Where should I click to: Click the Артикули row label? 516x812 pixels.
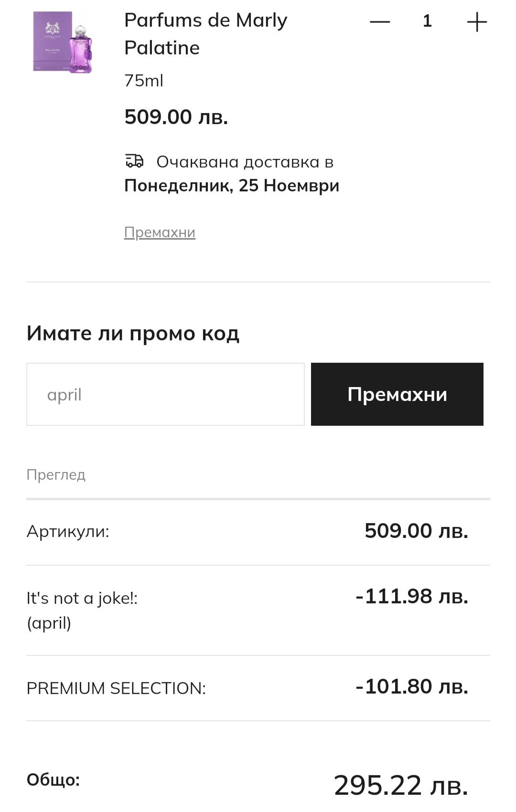[x=68, y=531]
